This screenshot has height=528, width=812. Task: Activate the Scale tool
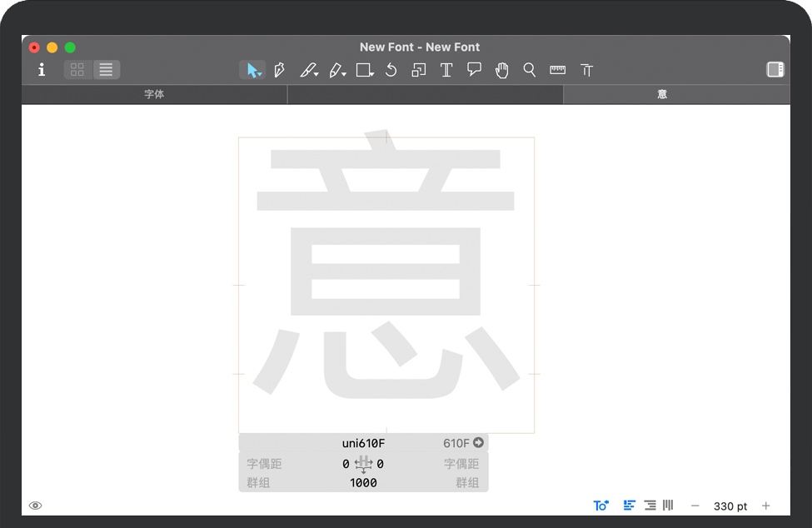pos(418,71)
